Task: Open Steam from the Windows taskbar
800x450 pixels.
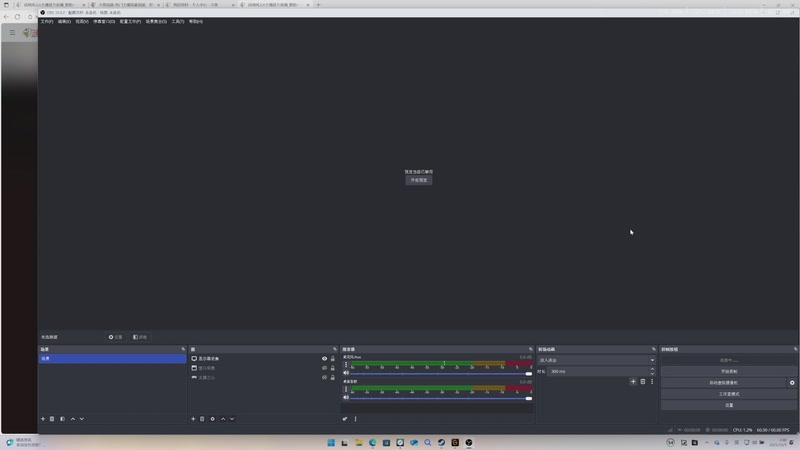Action: [x=441, y=443]
